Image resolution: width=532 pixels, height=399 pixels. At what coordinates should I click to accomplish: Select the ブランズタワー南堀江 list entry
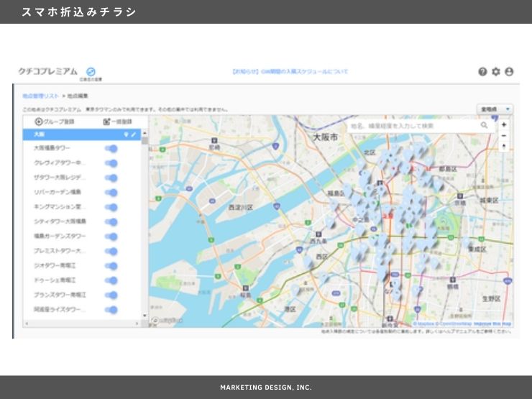click(x=60, y=295)
